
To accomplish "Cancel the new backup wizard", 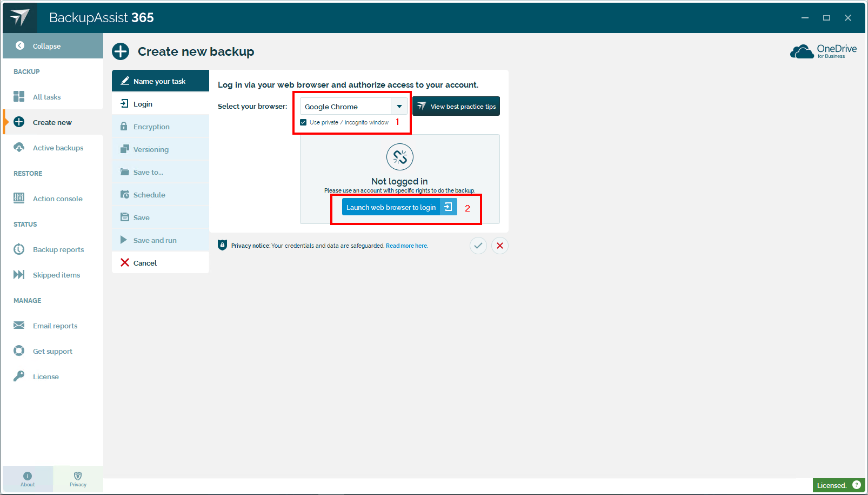I will tap(161, 263).
